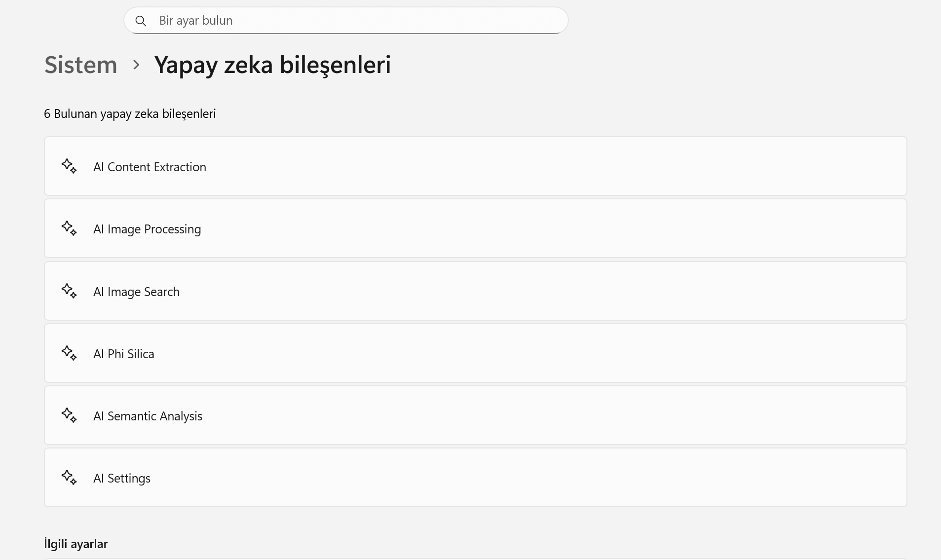Click empty right side of AI Settings card
Viewport: 941px width, 560px height.
tap(691, 478)
